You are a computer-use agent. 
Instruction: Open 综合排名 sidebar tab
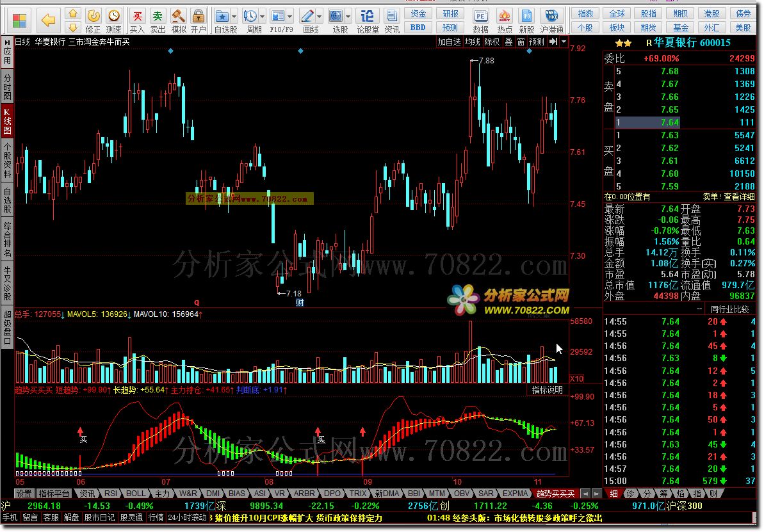pos(7,239)
